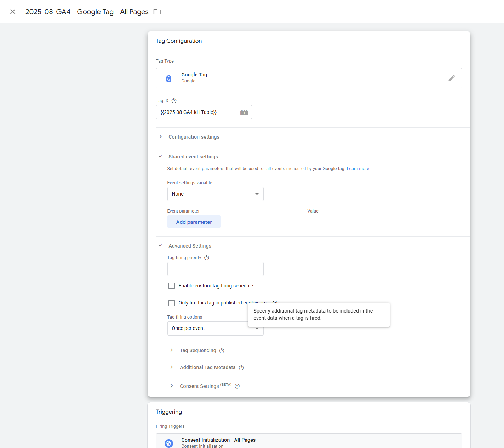Open the Learn more link

point(357,169)
